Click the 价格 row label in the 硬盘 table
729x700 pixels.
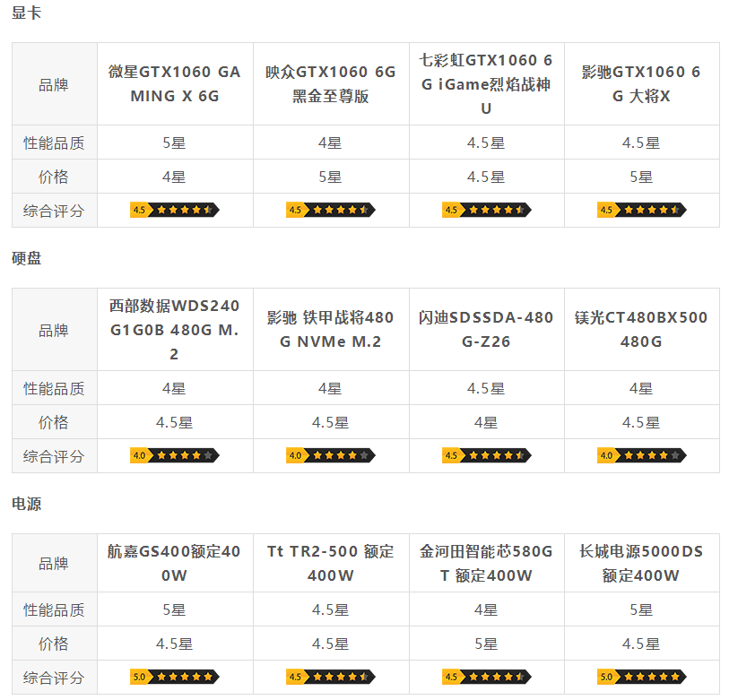54,422
